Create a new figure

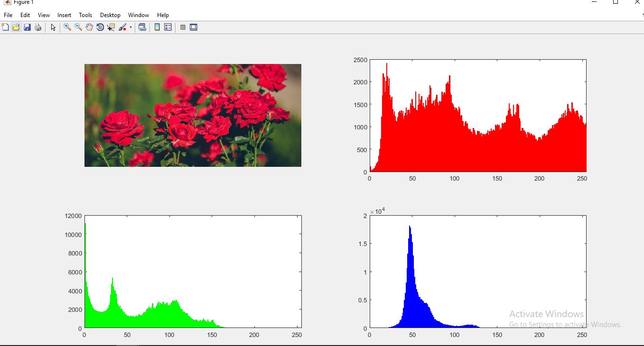pos(5,27)
